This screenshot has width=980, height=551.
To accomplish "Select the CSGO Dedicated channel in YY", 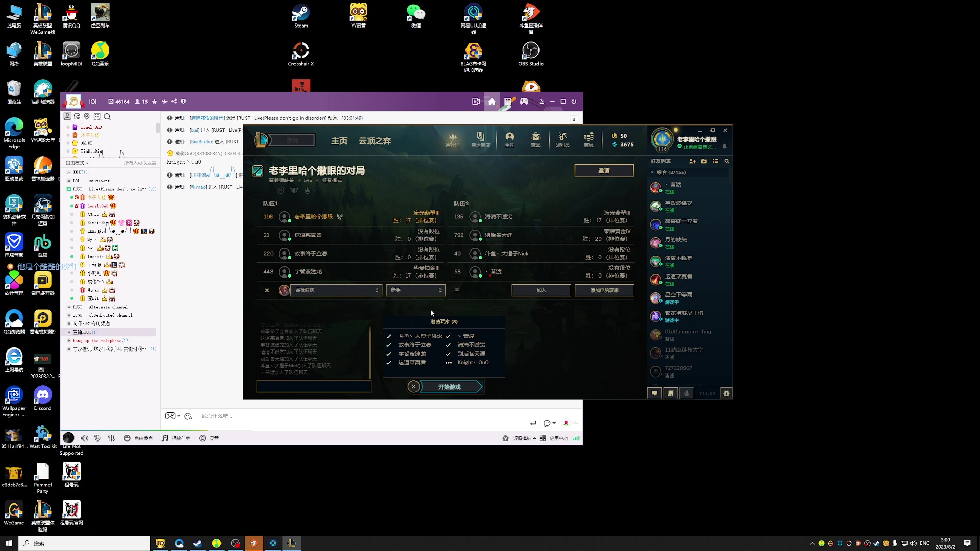I will coord(102,315).
